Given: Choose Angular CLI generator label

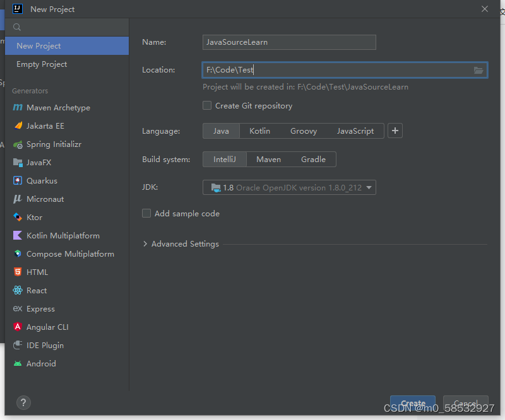Looking at the screenshot, I should 48,327.
